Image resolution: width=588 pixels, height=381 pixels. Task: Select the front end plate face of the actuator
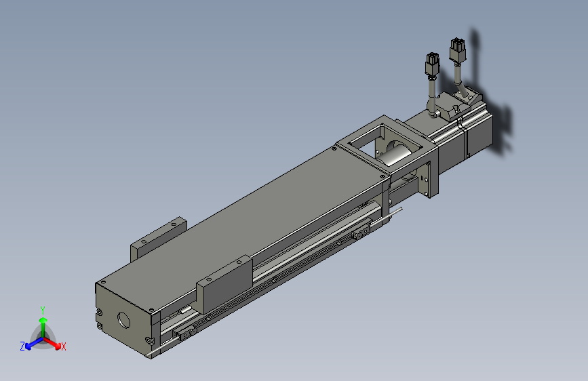pos(123,319)
